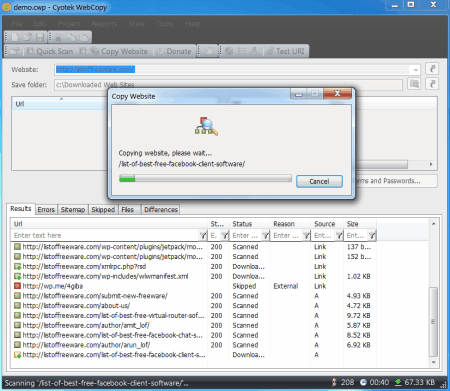Click the Url filter 'Enter text here' field

[105, 236]
